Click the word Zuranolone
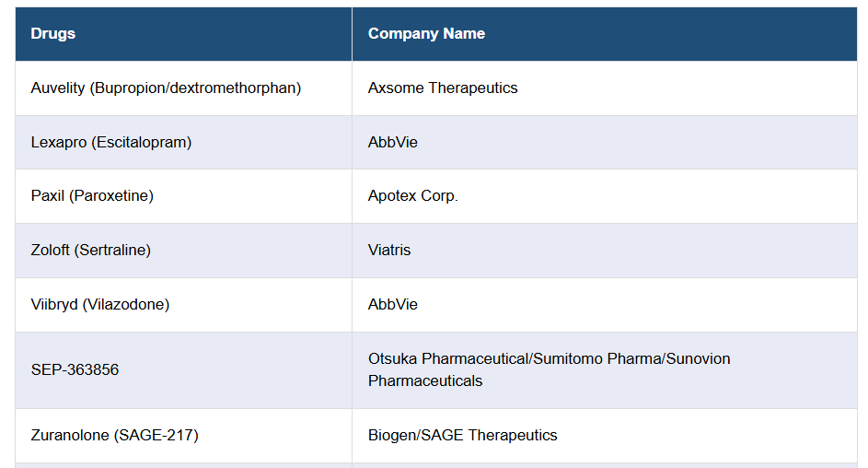This screenshot has height=468, width=868. tap(71, 436)
